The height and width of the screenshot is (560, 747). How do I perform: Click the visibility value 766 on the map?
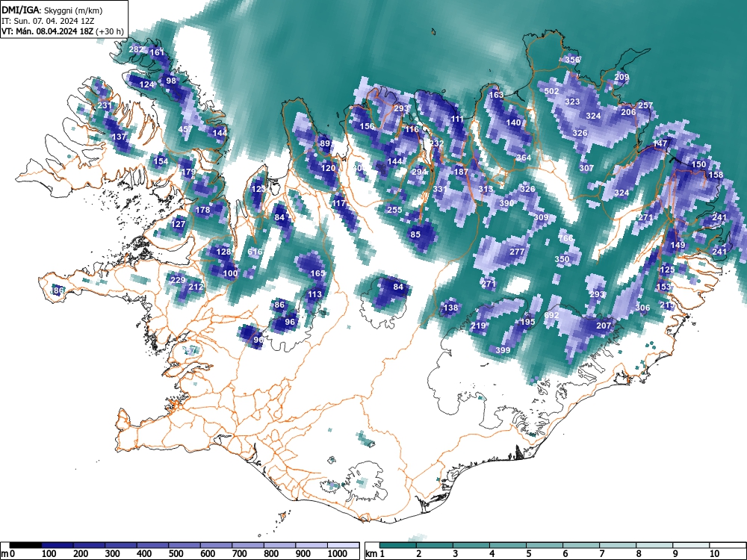click(565, 237)
